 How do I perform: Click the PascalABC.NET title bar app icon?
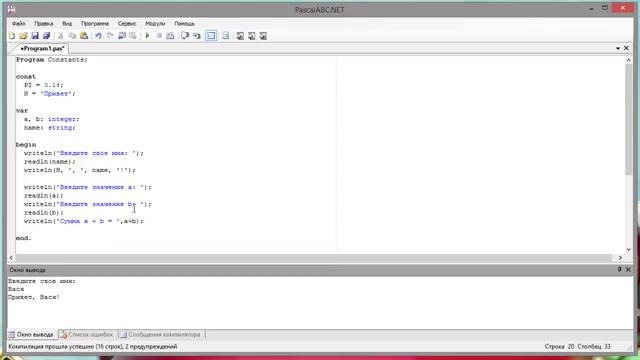[x=11, y=9]
